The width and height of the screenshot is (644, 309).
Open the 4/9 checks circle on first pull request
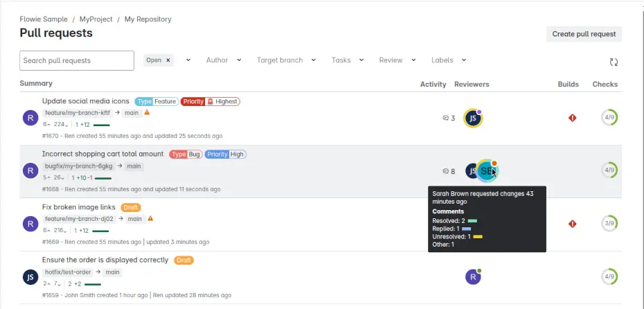point(609,118)
